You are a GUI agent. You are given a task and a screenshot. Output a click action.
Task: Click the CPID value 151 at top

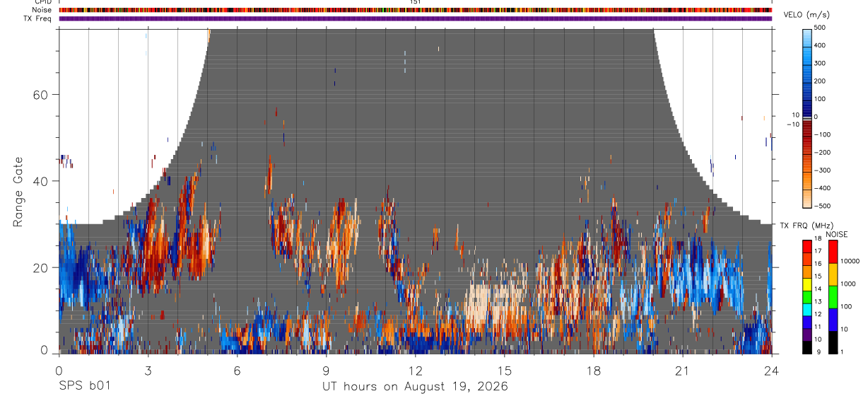click(x=415, y=2)
